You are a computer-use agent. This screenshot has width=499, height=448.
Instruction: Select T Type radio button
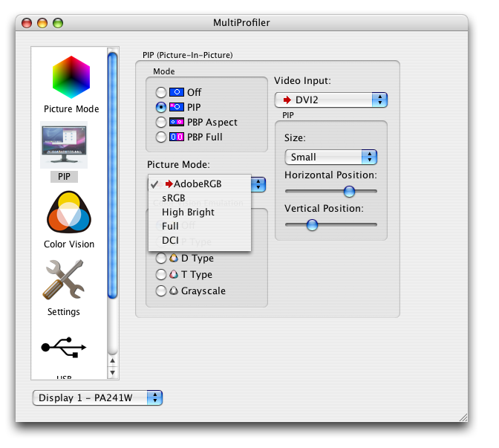(x=161, y=274)
